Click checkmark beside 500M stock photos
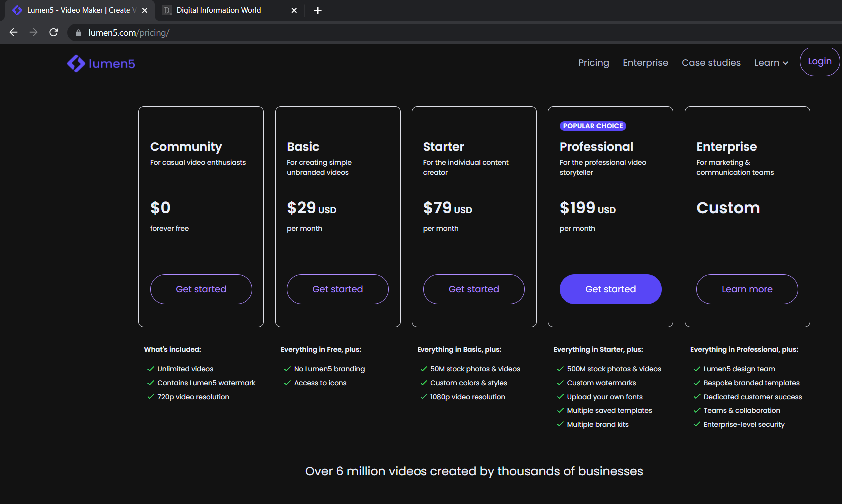 click(x=560, y=369)
